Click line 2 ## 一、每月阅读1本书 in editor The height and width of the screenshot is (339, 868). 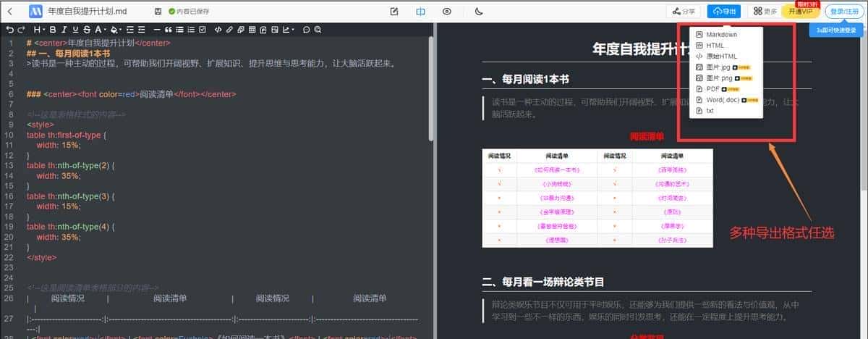pyautogui.click(x=68, y=54)
